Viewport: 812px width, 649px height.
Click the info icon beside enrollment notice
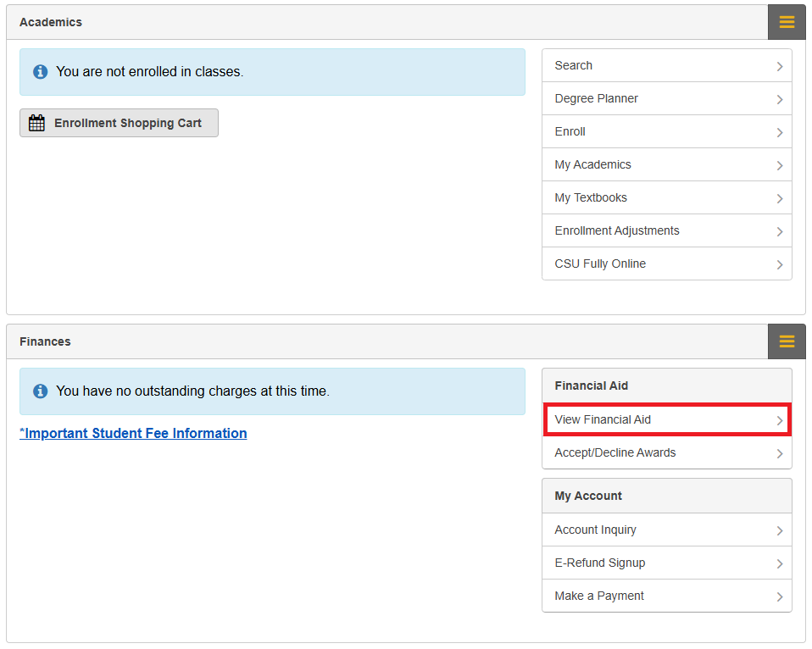(x=40, y=72)
